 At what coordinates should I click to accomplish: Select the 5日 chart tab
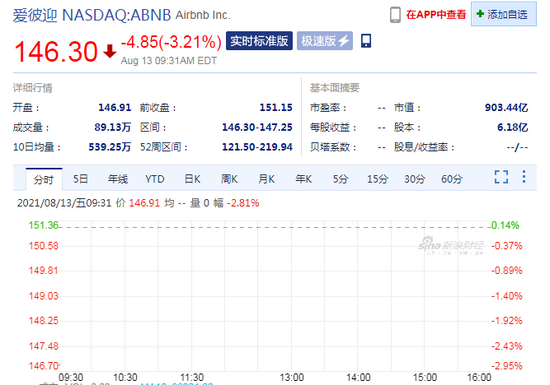coord(80,179)
